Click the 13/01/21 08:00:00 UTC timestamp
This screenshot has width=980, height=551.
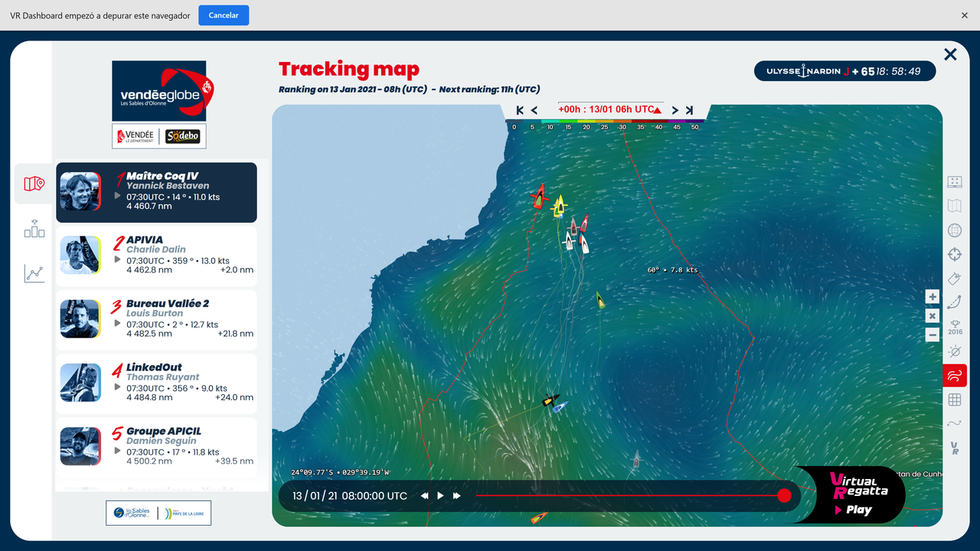click(350, 496)
